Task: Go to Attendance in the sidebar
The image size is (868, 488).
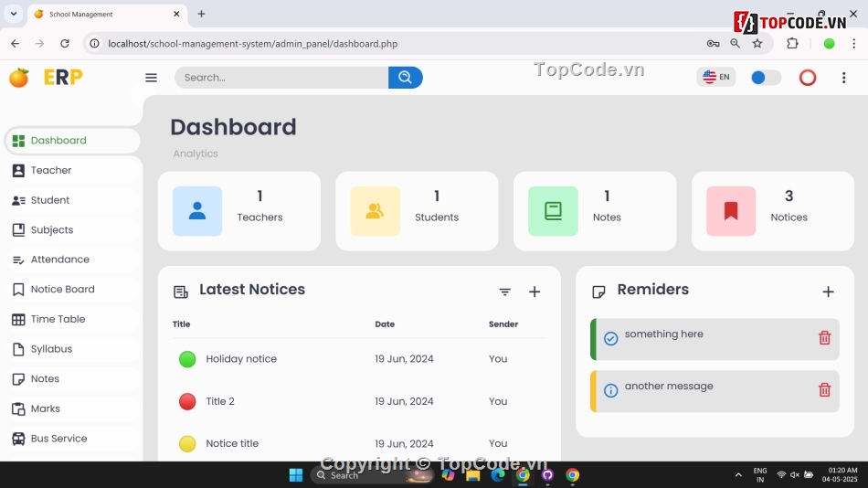Action: [x=59, y=260]
